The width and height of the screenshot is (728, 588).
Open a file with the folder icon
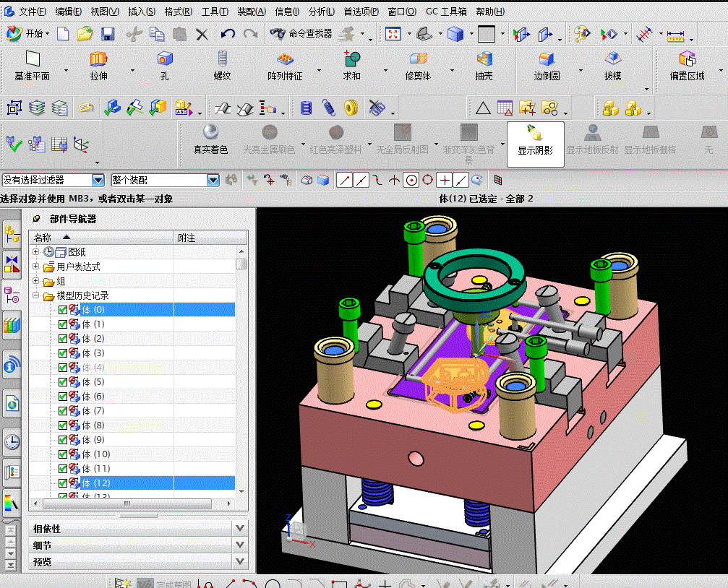[x=85, y=34]
